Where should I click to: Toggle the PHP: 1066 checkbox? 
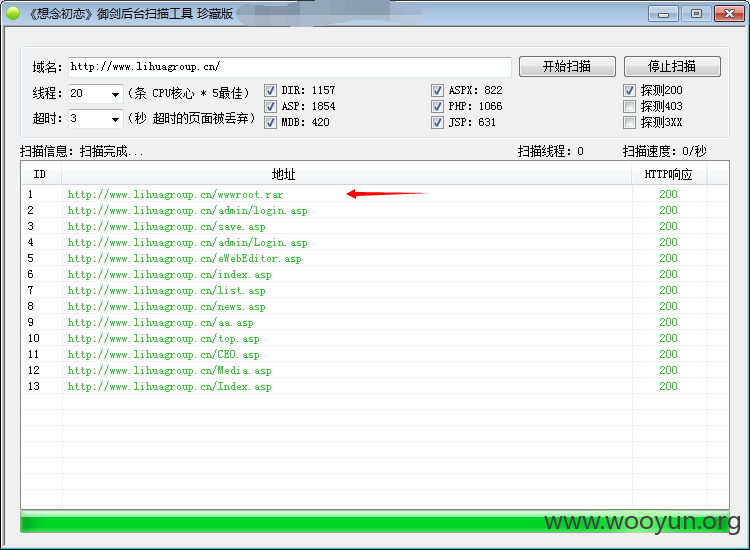pyautogui.click(x=437, y=106)
